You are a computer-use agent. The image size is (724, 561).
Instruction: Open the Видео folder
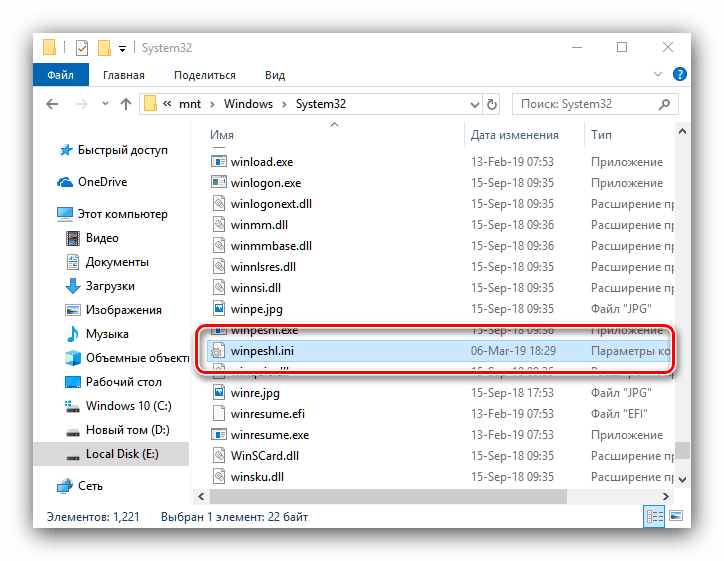click(x=92, y=238)
